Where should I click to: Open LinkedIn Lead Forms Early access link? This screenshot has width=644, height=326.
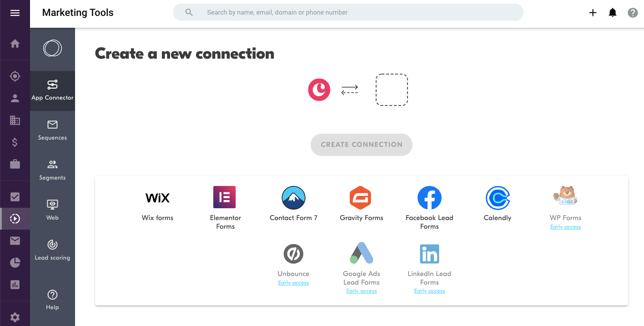pyautogui.click(x=429, y=291)
